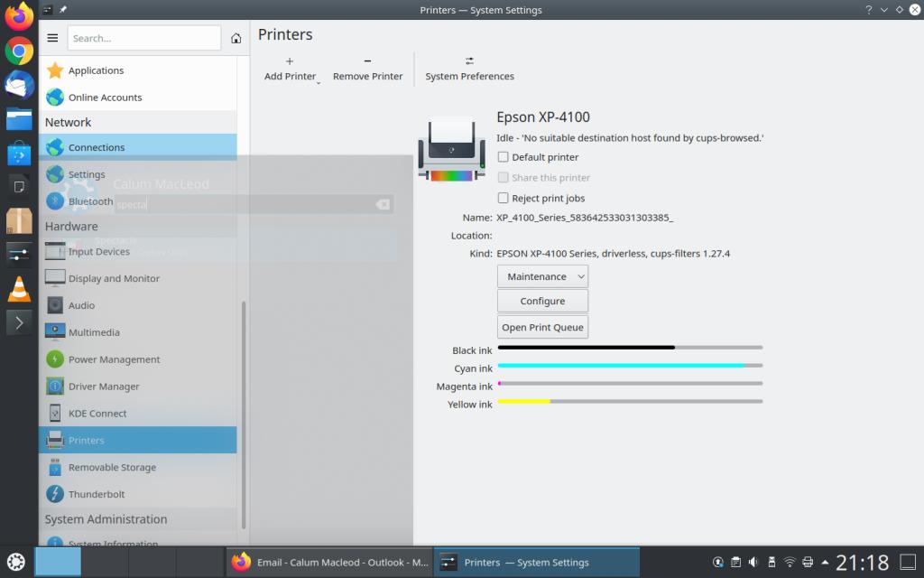Expand the Maintenance dropdown

pos(542,276)
